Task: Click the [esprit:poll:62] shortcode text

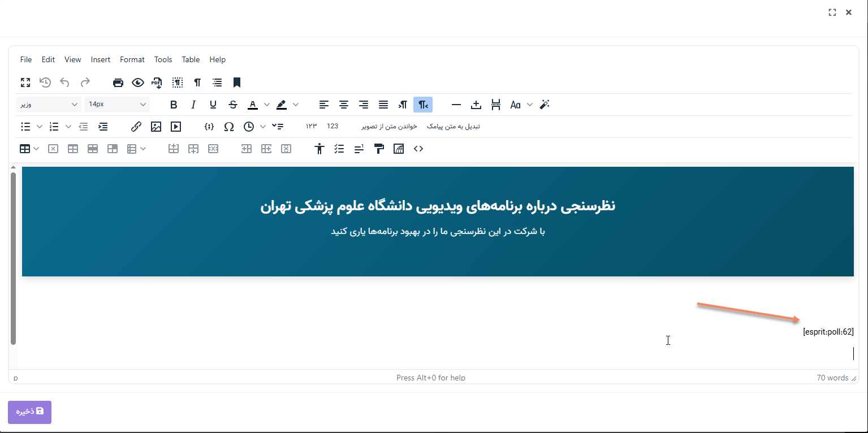Action: [828, 332]
